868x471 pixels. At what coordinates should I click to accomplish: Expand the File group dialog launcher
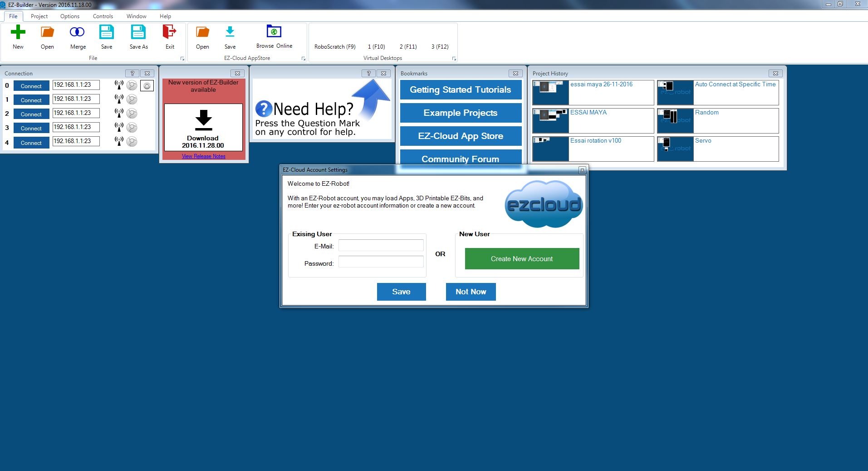(182, 59)
